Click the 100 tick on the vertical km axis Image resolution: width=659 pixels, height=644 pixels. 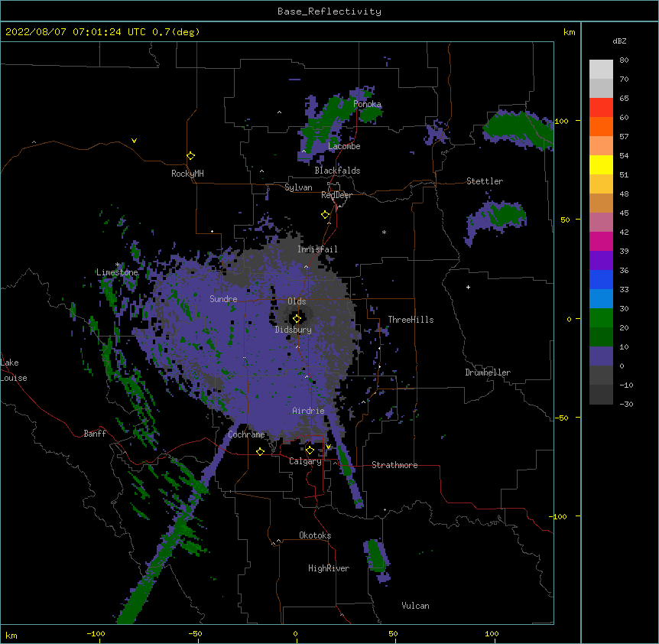[561, 121]
